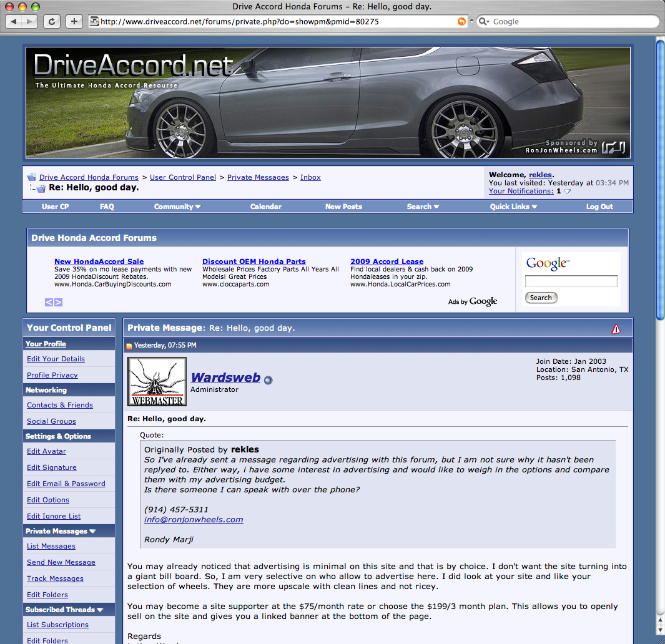Viewport: 665px width, 644px height.
Task: Expand the notifications dropdown arrow
Action: (x=567, y=191)
